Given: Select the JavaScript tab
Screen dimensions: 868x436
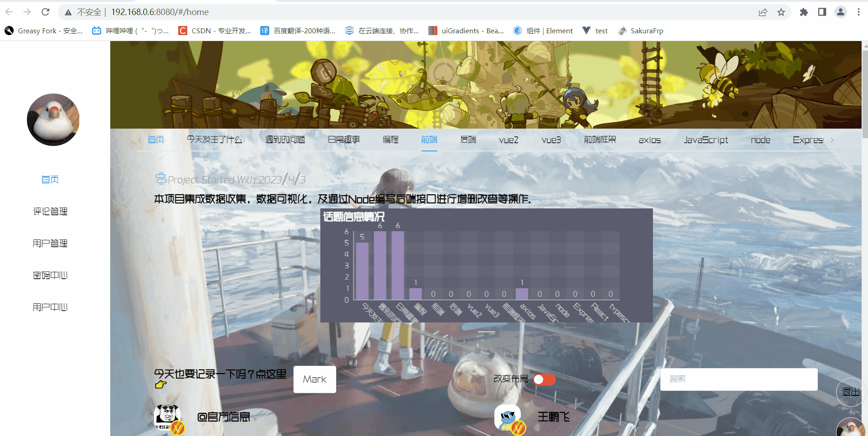Looking at the screenshot, I should 705,140.
